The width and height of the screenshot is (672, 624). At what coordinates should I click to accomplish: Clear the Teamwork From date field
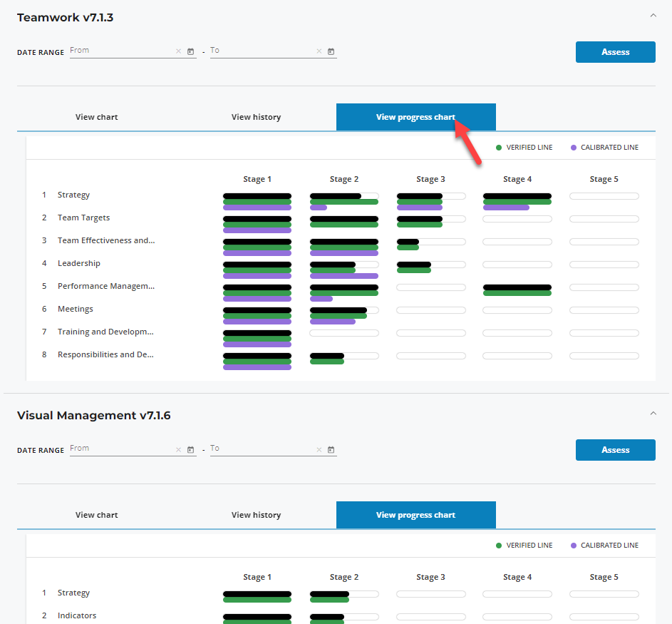(x=178, y=51)
